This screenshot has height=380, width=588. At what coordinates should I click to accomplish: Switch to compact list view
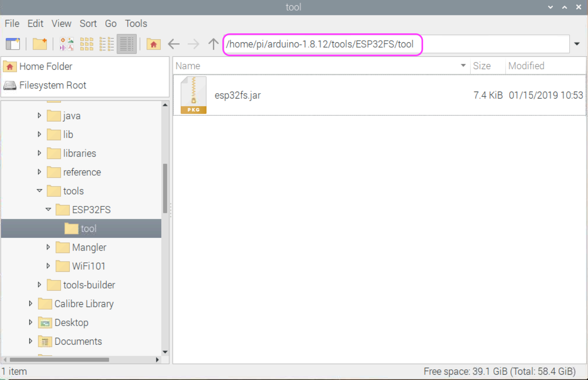pyautogui.click(x=107, y=44)
